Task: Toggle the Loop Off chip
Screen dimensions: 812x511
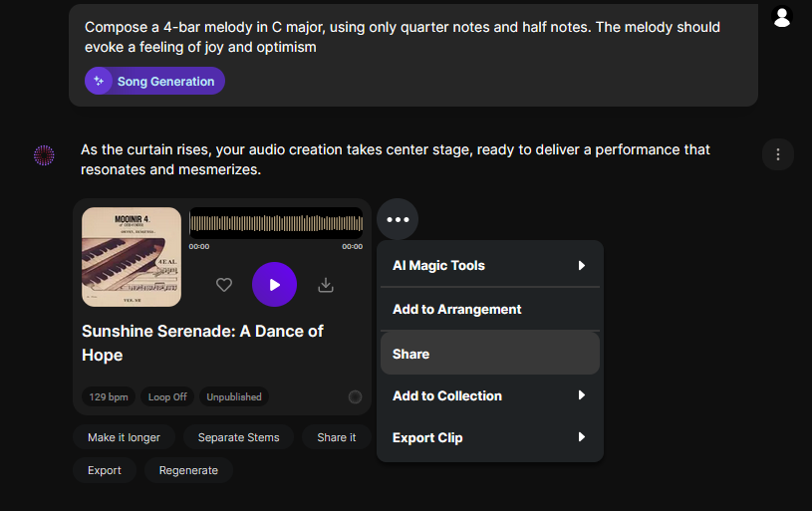Action: coord(167,397)
